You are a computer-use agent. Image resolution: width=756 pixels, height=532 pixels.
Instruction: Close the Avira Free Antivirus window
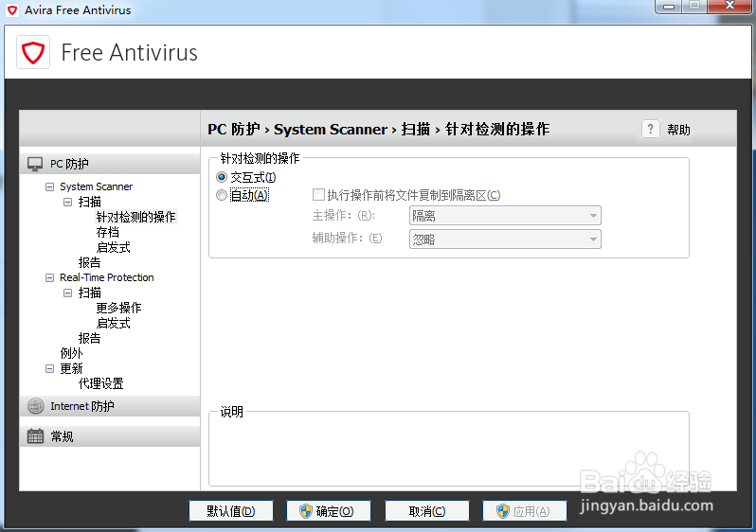pyautogui.click(x=729, y=6)
